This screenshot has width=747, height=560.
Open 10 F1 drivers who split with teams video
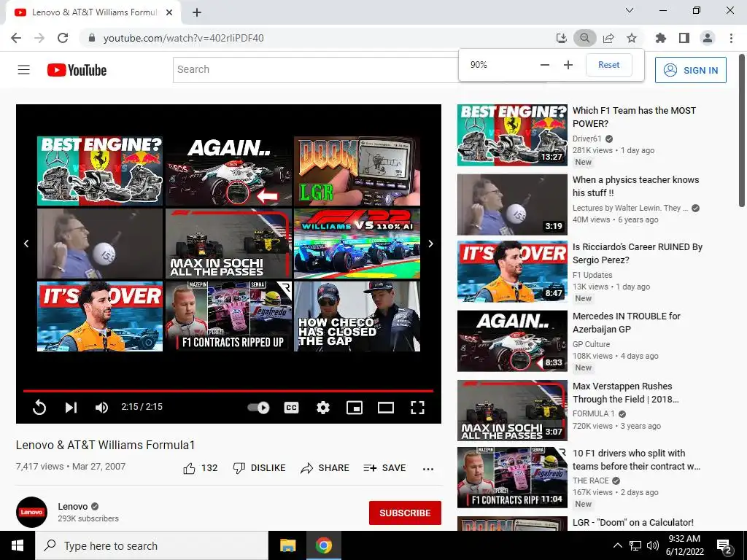[636, 459]
